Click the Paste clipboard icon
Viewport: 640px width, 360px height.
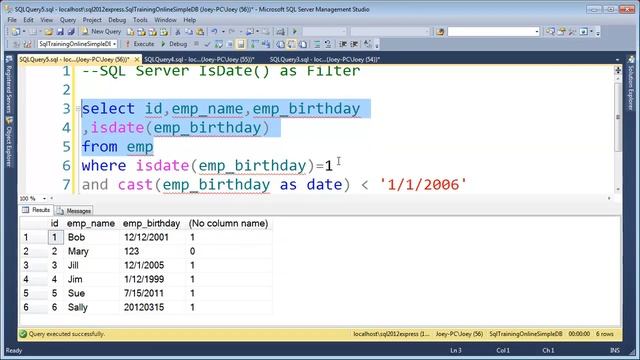pos(200,31)
